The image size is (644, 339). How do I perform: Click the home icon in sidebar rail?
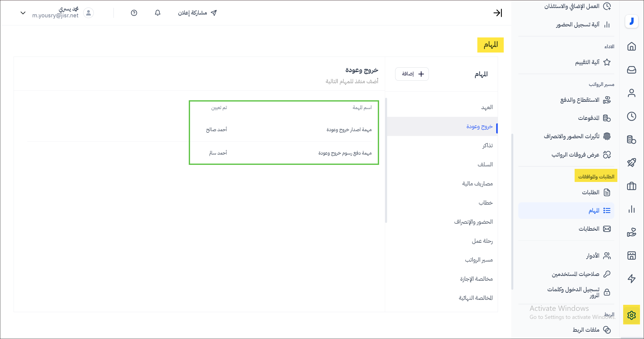tap(631, 46)
